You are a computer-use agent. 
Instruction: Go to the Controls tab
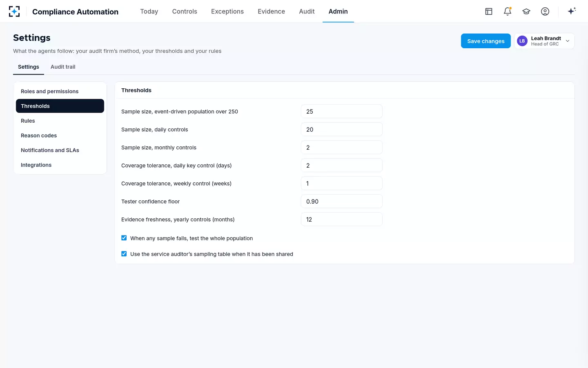(x=185, y=11)
